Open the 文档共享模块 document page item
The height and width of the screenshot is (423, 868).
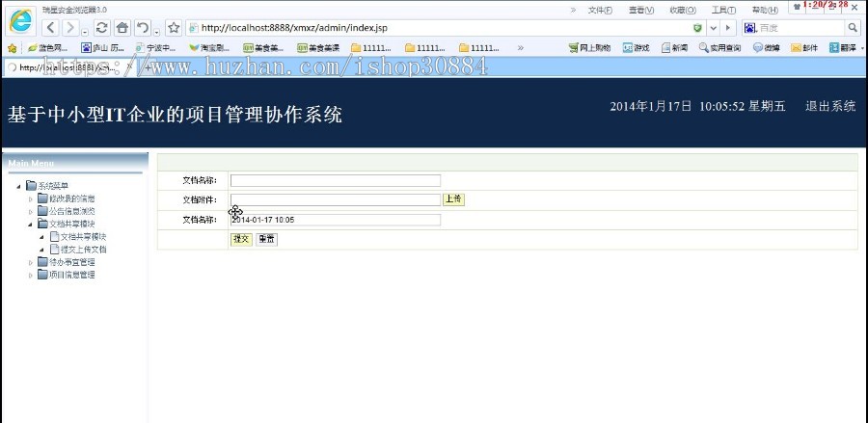(83, 237)
